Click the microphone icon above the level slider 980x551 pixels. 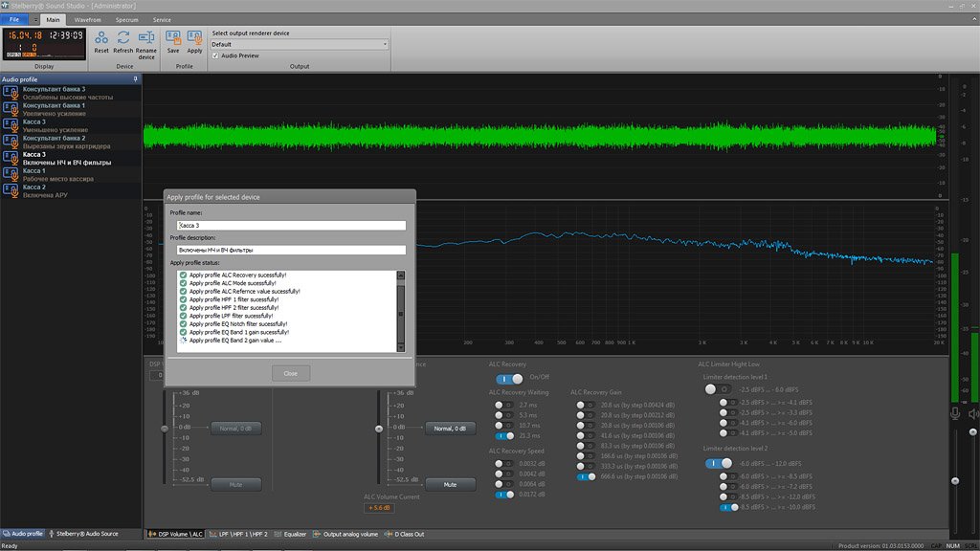point(954,413)
